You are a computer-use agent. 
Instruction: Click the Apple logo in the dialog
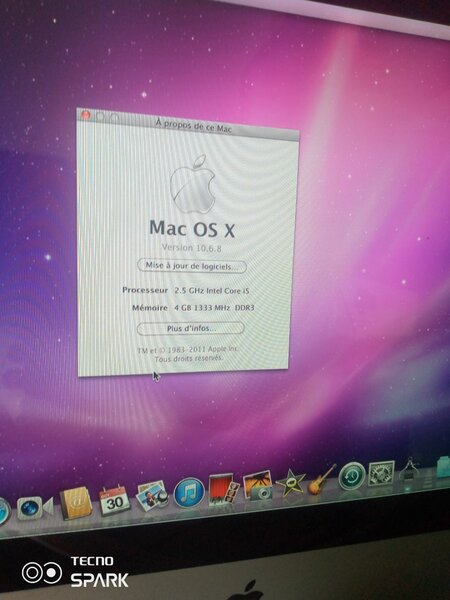coord(192,184)
